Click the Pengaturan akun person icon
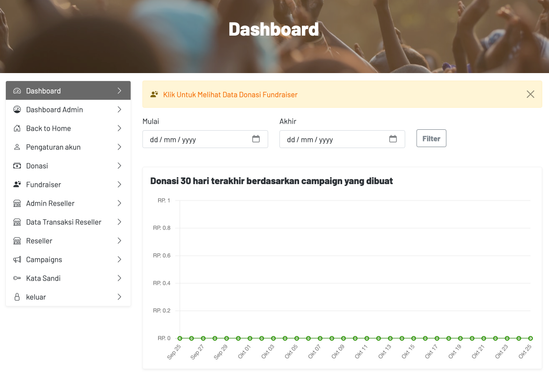Viewport: 549px width, 379px height. pos(17,147)
